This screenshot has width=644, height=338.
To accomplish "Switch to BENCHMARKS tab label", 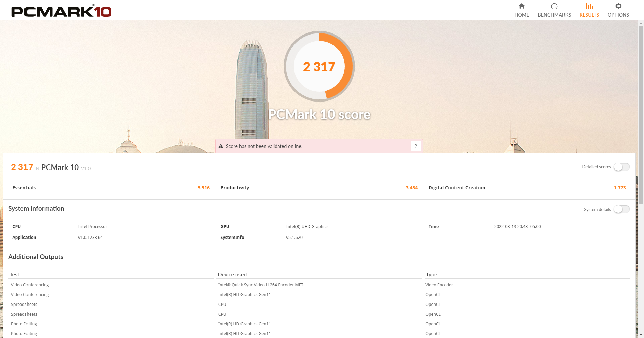I will pos(554,15).
